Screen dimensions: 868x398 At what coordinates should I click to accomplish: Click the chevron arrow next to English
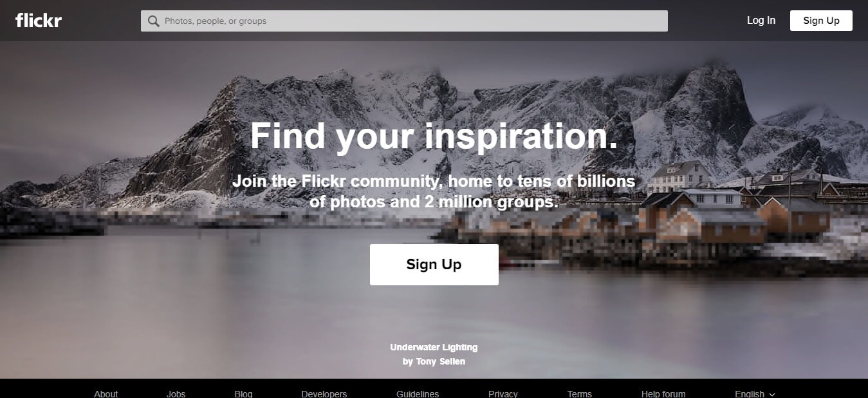point(772,394)
